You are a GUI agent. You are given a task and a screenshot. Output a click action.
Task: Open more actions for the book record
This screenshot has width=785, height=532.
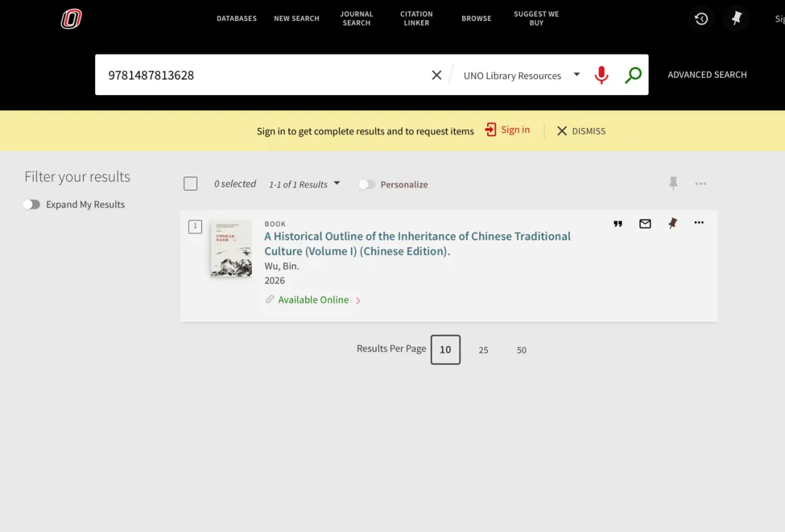pyautogui.click(x=699, y=222)
